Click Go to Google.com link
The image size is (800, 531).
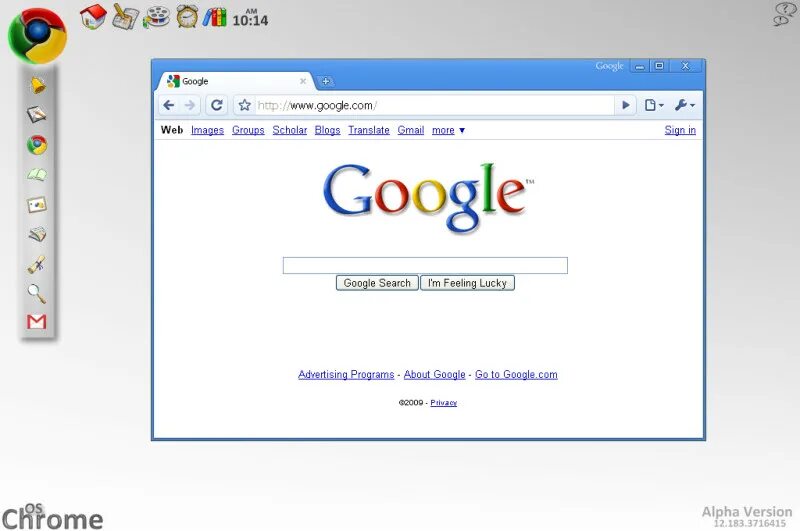(516, 374)
